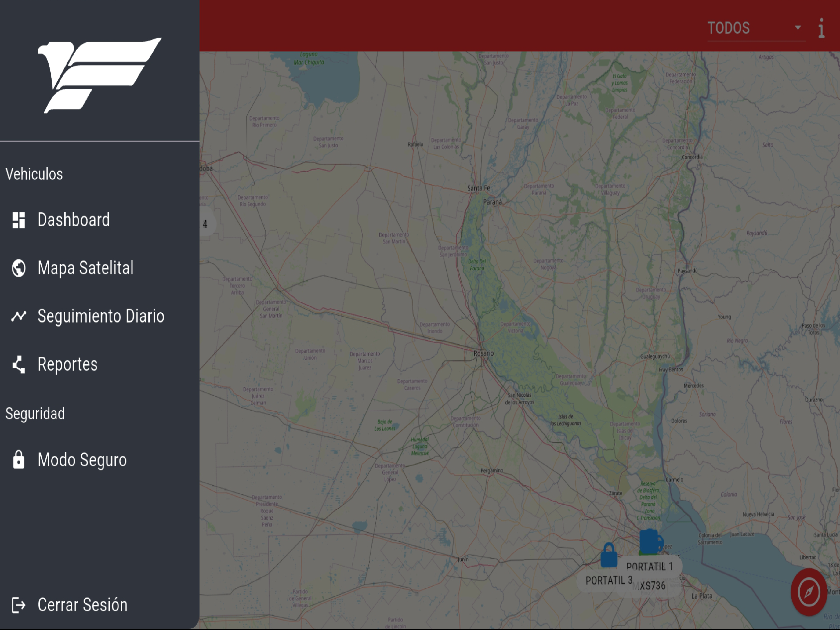
Task: Click the Junín label on map
Action: point(463,559)
